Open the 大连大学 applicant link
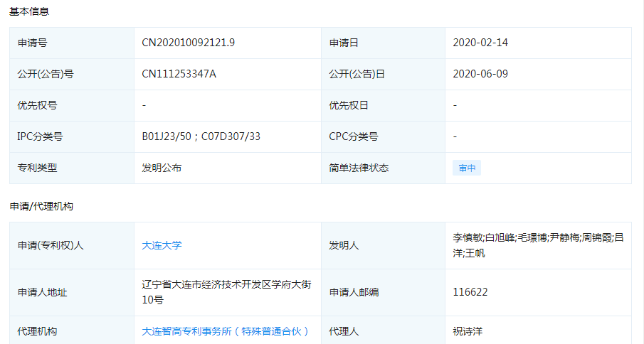The image size is (644, 344). click(162, 245)
